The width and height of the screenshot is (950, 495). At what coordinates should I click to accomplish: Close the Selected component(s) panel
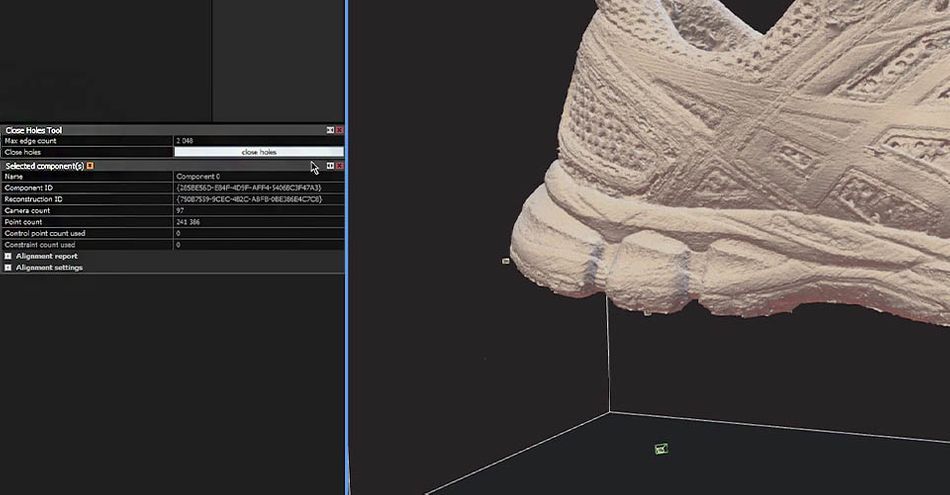coord(339,165)
